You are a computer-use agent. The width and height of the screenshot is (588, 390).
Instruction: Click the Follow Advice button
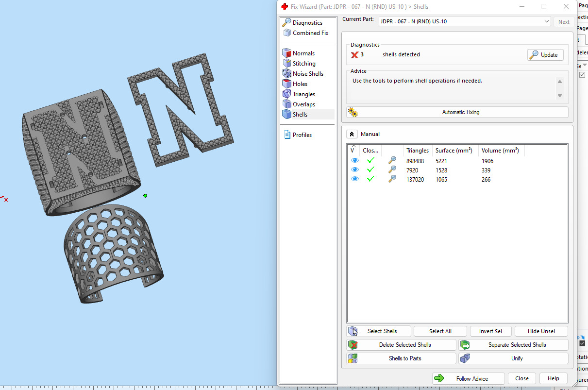click(468, 378)
